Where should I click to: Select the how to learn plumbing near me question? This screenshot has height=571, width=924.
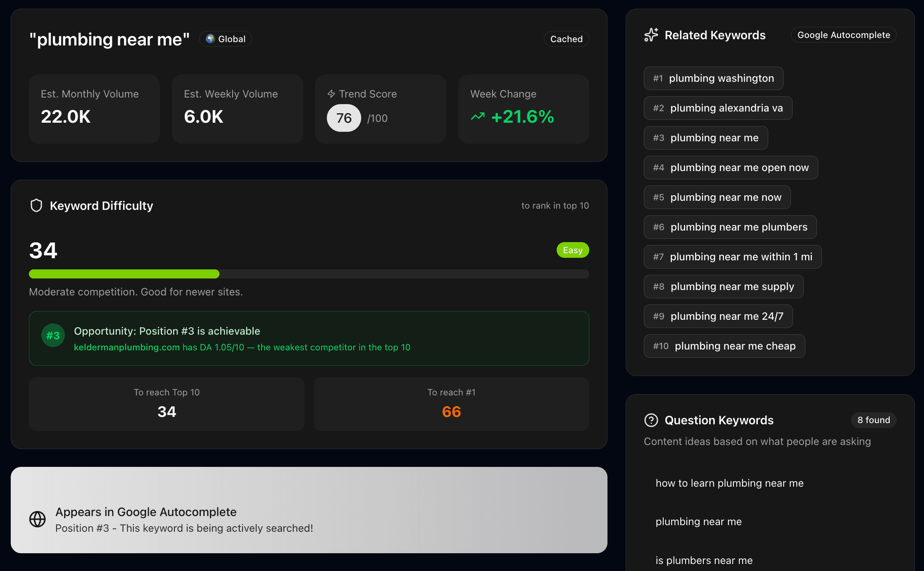click(729, 483)
